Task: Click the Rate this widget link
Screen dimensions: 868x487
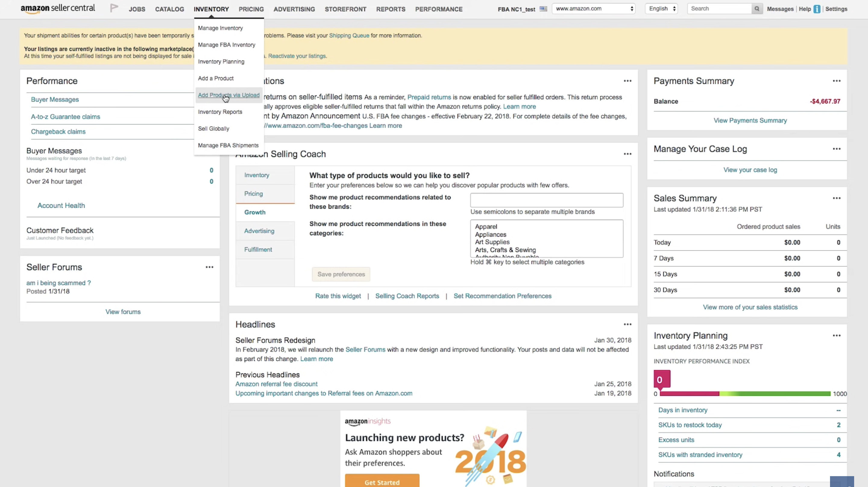Action: click(338, 296)
